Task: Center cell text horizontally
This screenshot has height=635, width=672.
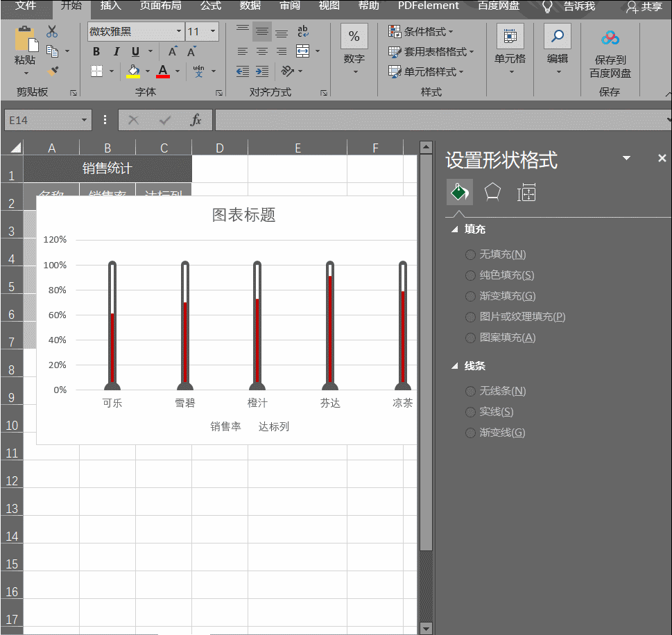Action: tap(262, 52)
